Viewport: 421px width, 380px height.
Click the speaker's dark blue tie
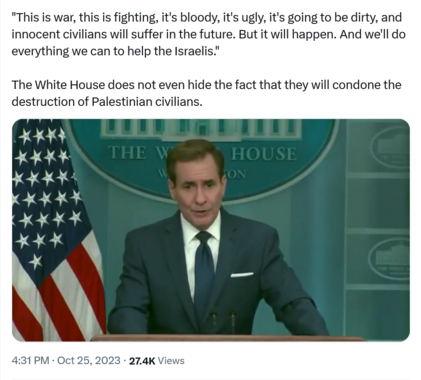204,272
